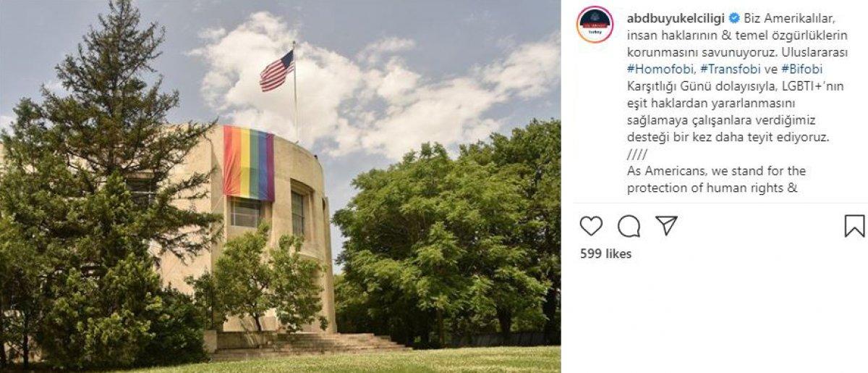868x373 pixels.
Task: View the 599 likes list
Action: pos(606,253)
